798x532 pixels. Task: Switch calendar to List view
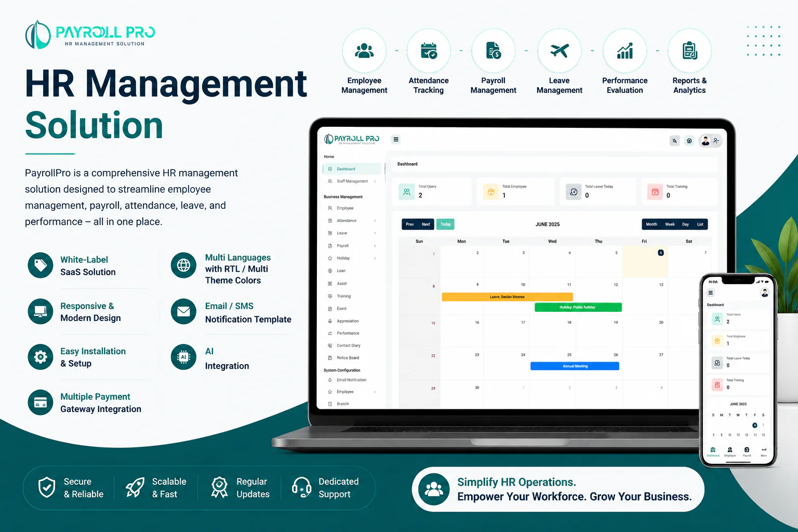[700, 224]
